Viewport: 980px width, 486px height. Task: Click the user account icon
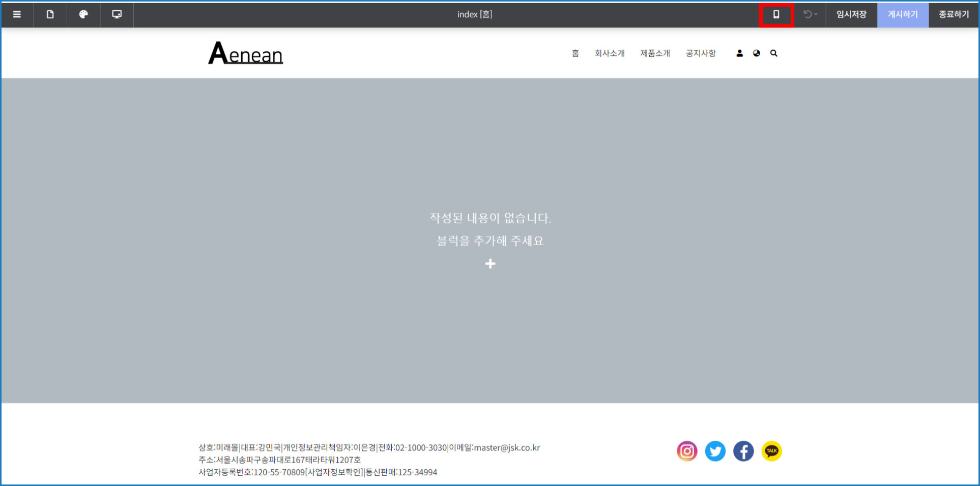pos(739,53)
